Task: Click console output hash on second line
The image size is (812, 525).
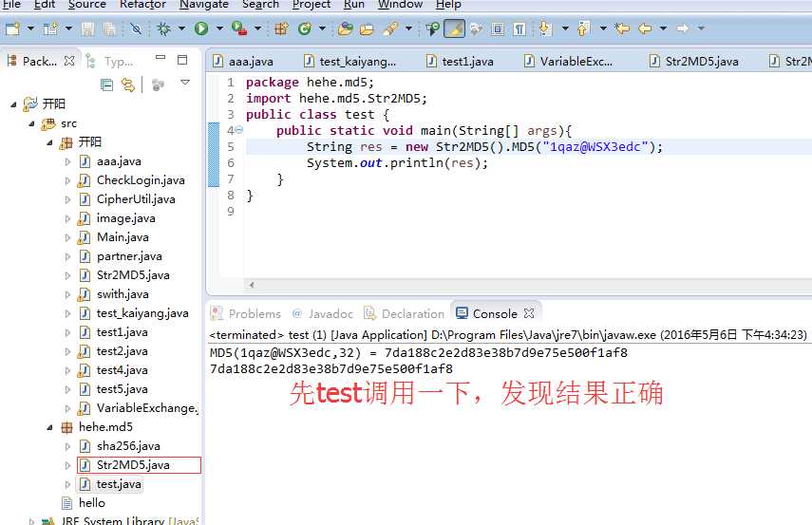Action: click(330, 368)
